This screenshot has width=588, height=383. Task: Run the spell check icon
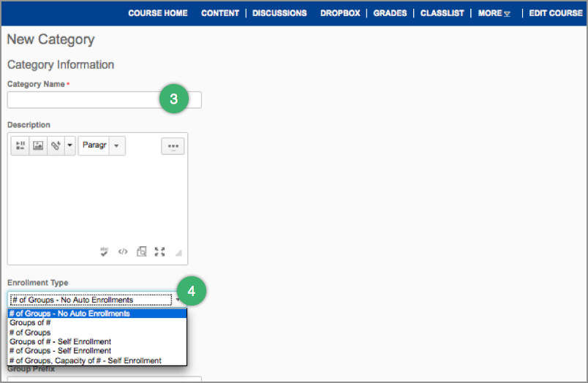[x=105, y=252]
